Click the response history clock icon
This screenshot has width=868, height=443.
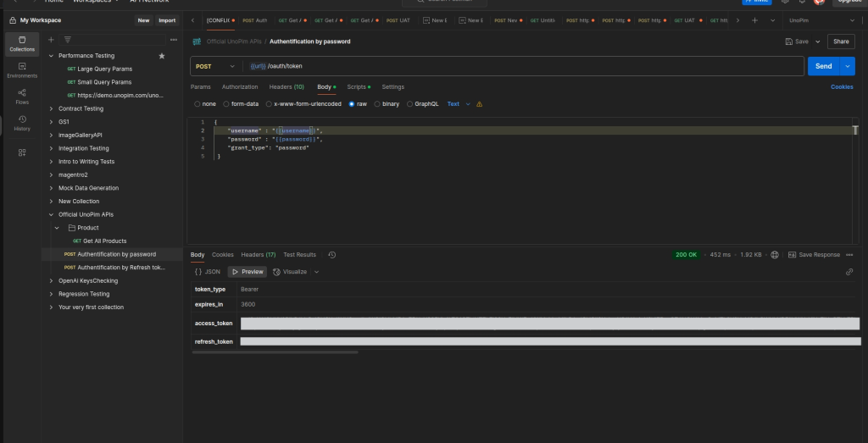(x=332, y=255)
